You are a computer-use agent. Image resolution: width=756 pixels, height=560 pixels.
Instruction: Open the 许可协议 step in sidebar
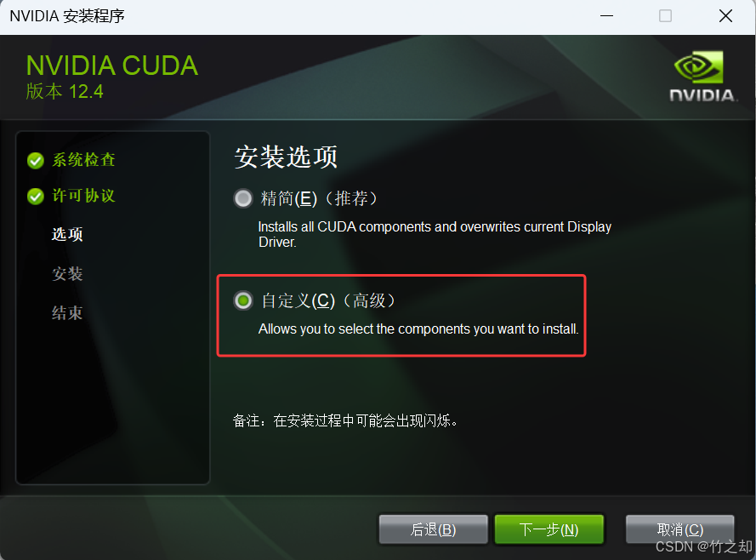pos(83,196)
